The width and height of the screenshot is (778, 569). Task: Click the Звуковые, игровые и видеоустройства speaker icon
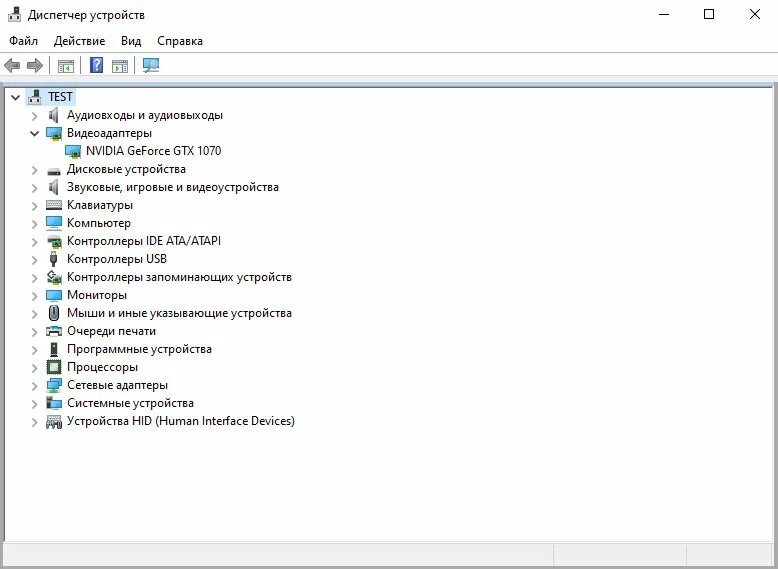pyautogui.click(x=54, y=187)
